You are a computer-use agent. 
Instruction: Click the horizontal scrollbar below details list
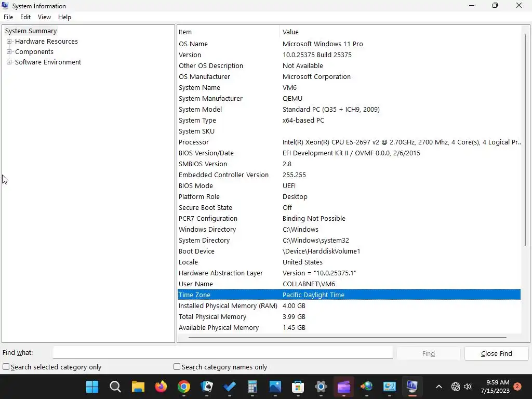(x=348, y=338)
